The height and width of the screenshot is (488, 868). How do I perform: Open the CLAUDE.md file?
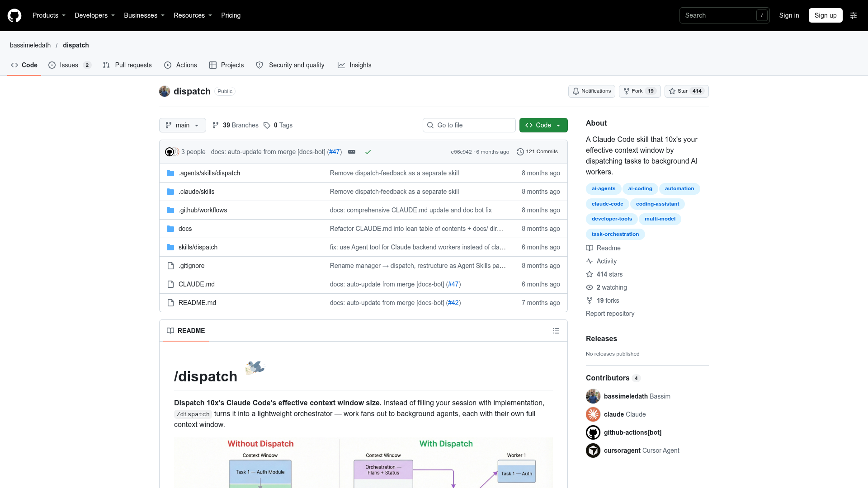point(197,284)
